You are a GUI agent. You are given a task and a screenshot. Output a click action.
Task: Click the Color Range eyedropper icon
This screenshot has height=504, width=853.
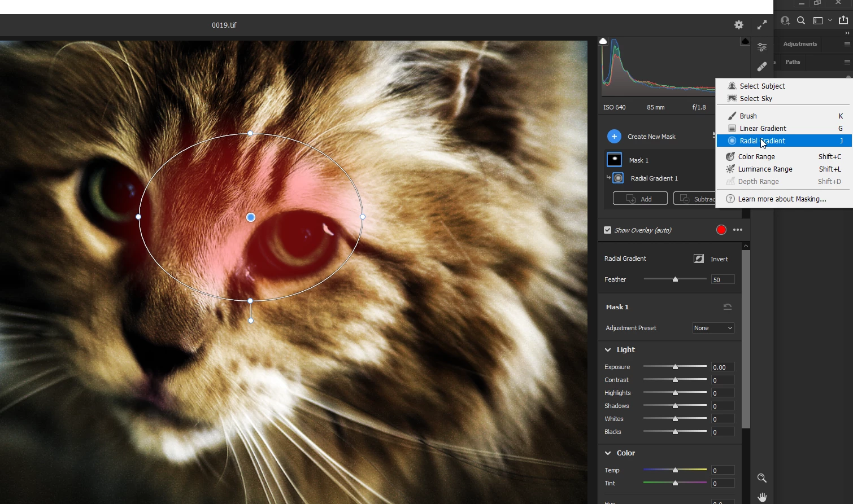coord(730,156)
